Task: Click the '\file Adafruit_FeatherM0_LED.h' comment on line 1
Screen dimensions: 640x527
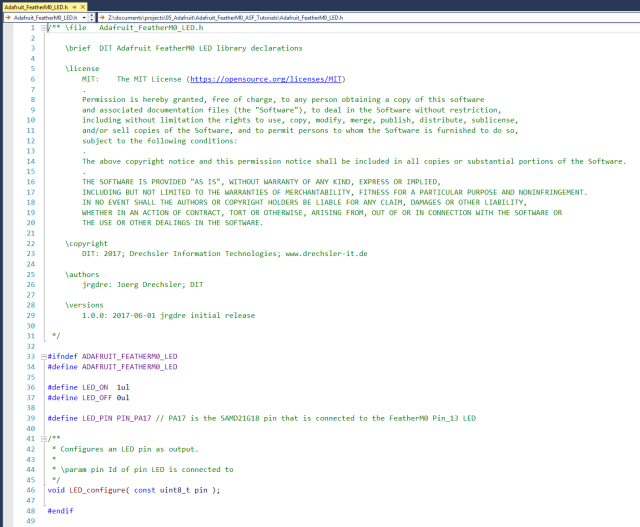Action: click(134, 28)
